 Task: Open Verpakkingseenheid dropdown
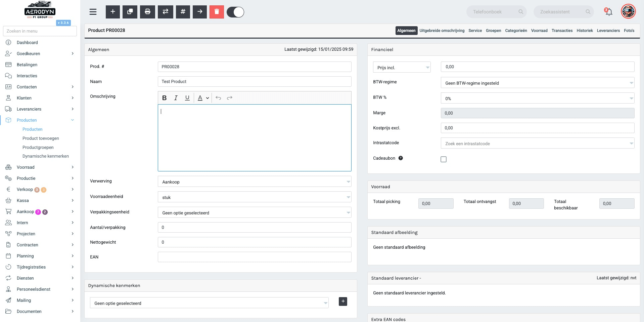255,212
